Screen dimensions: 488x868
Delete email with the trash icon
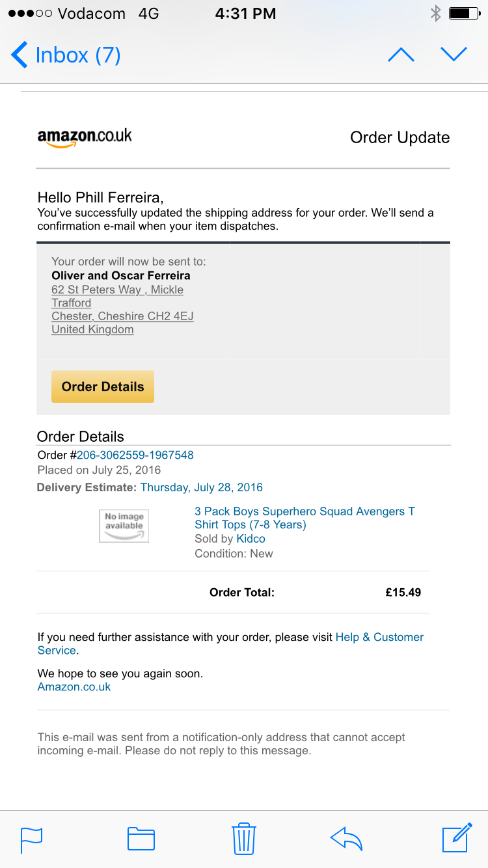[243, 838]
